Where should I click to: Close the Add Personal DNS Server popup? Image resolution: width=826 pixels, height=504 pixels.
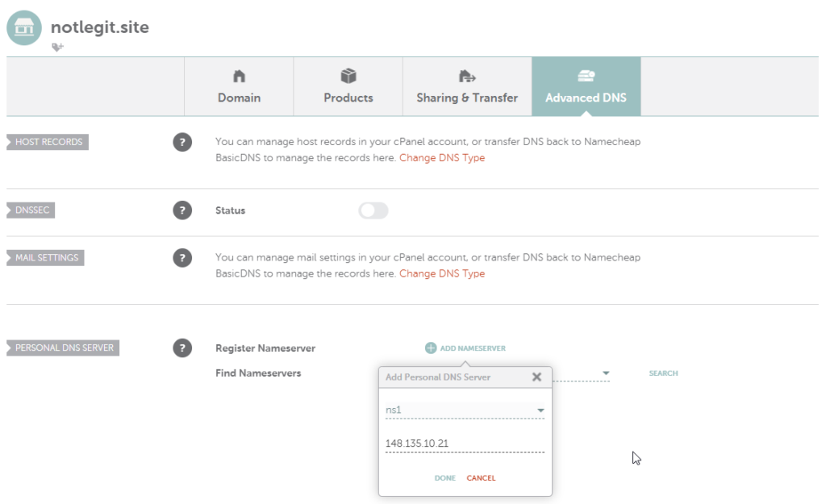(536, 377)
